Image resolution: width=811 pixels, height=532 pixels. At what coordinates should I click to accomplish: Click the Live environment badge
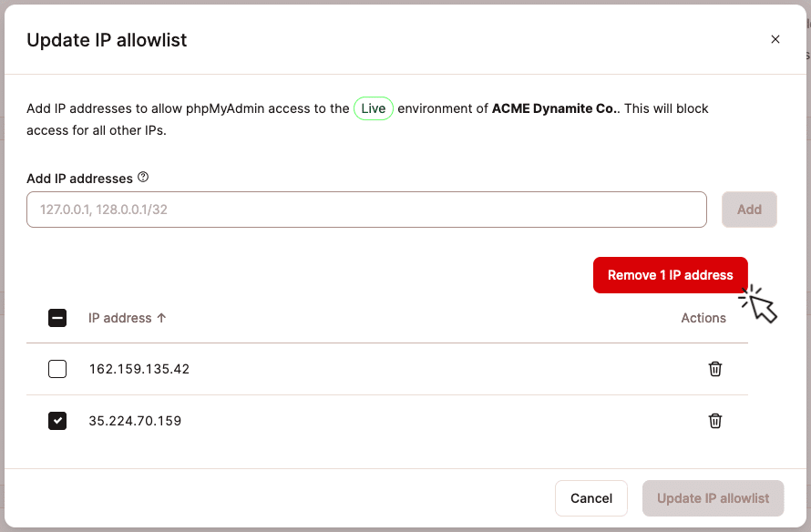click(374, 108)
